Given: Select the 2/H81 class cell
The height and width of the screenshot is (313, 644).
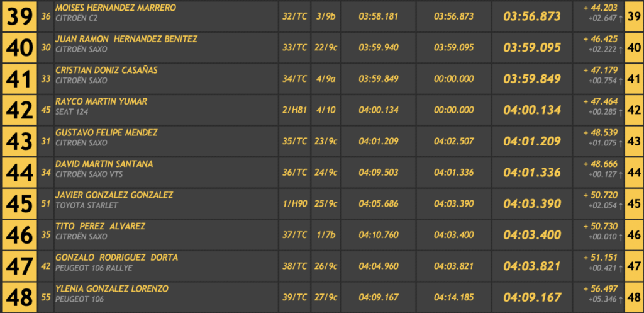Looking at the screenshot, I should [x=294, y=110].
